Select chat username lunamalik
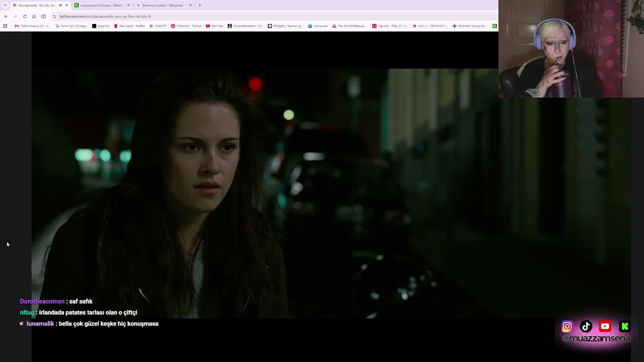This screenshot has width=644, height=362. (40, 324)
